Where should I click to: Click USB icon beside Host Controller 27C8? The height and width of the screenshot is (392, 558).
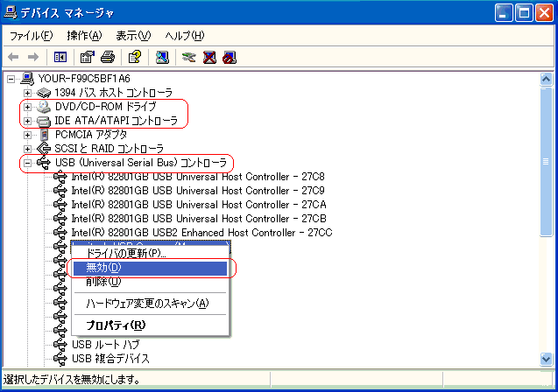click(60, 176)
